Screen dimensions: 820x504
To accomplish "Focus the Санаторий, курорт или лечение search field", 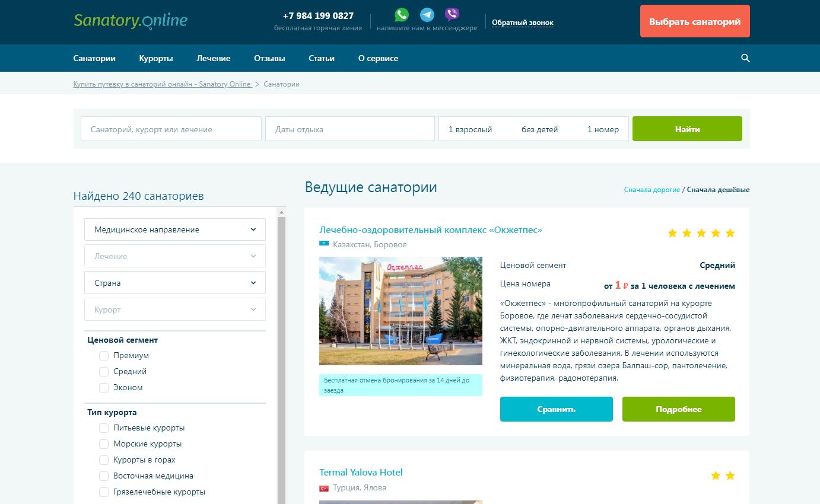I will pos(171,129).
